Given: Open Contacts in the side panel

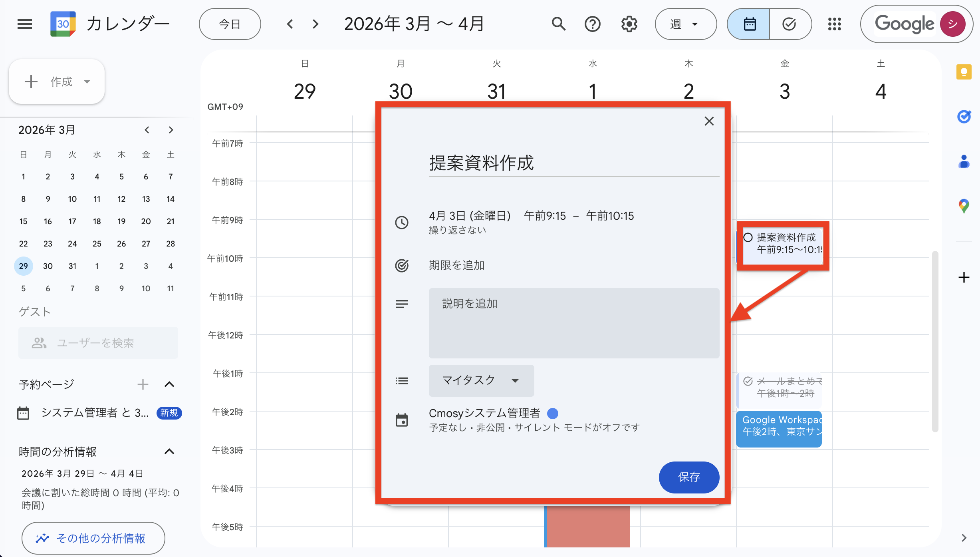Looking at the screenshot, I should 964,161.
